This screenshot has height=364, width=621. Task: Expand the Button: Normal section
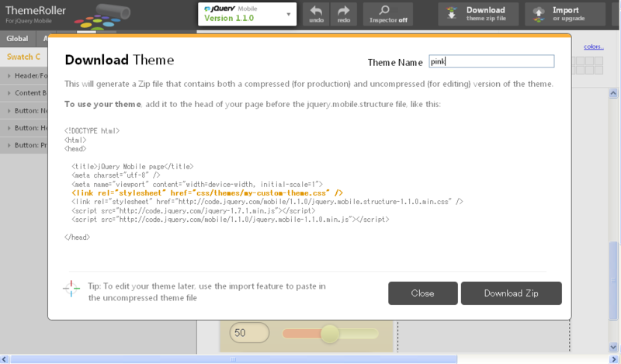(x=24, y=110)
